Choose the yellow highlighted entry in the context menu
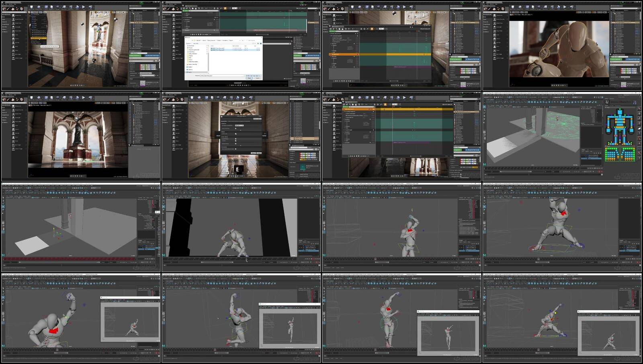The image size is (643, 364). pos(39,38)
